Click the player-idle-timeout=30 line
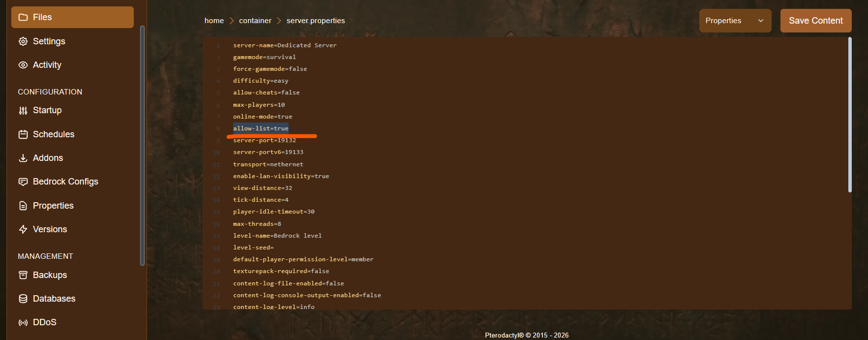Screen dimensions: 868x340 (274, 212)
